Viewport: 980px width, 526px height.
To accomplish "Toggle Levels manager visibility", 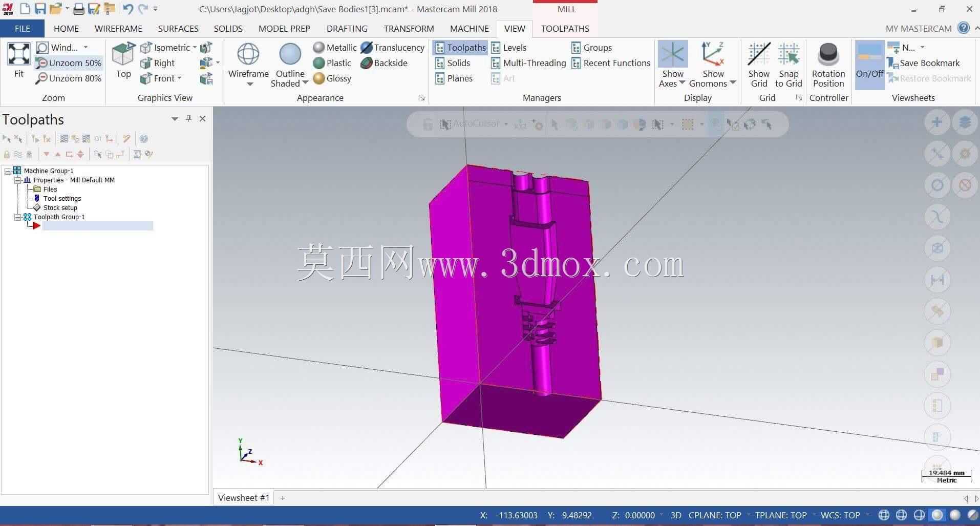I will click(x=508, y=48).
